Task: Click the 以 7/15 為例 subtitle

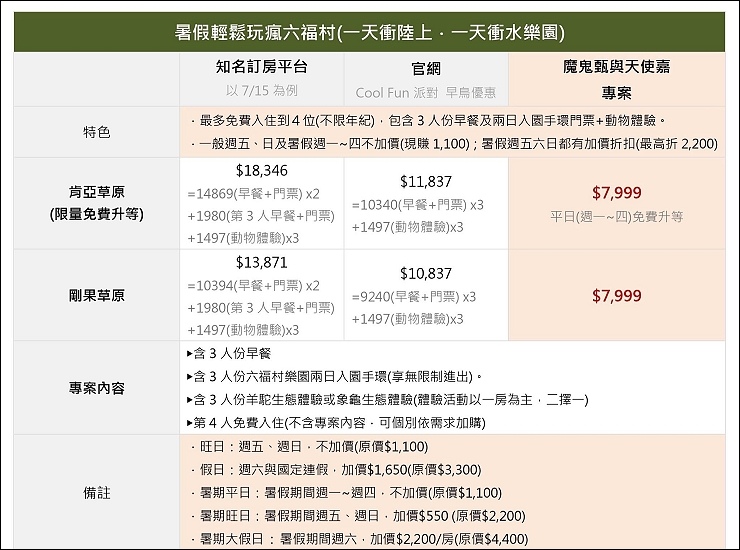Action: click(261, 90)
